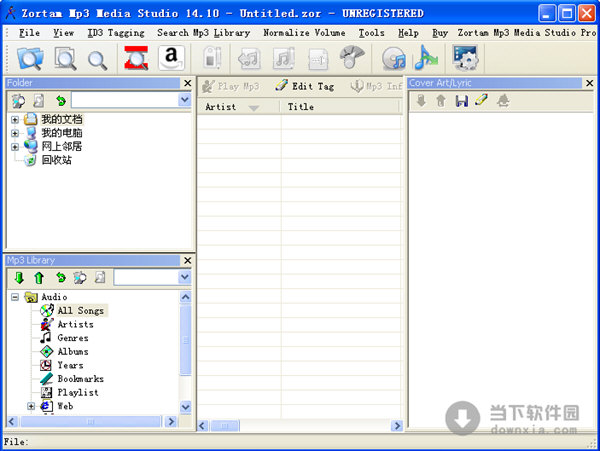Click the up arrow icon in Cover Art panel
This screenshot has width=600, height=451.
[441, 101]
